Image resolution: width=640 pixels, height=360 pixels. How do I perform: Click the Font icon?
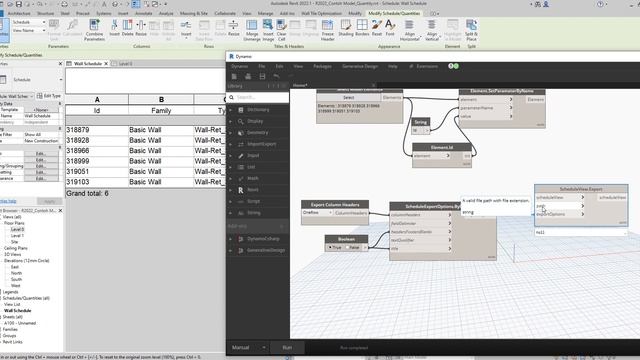(x=390, y=29)
